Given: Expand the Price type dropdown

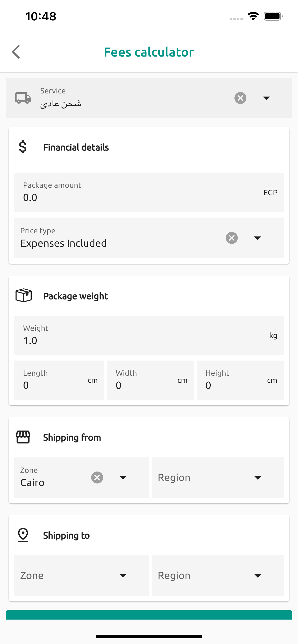Looking at the screenshot, I should [x=257, y=238].
